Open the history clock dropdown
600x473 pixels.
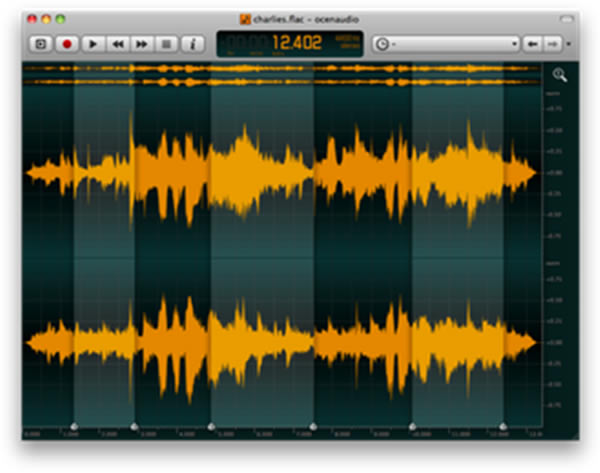pyautogui.click(x=383, y=44)
